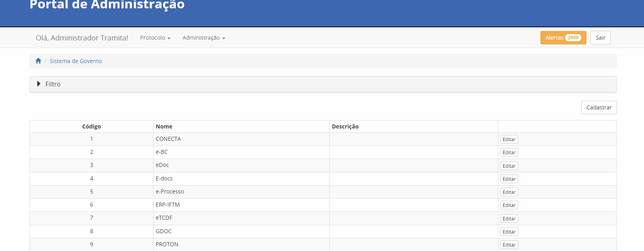
Task: Edit the eDoc row
Action: [x=509, y=166]
